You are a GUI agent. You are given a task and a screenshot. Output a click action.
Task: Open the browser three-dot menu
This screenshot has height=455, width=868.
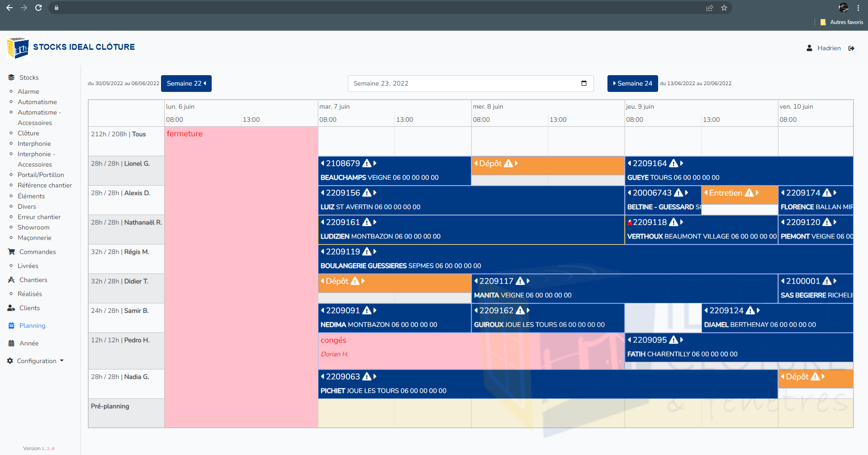pos(858,8)
